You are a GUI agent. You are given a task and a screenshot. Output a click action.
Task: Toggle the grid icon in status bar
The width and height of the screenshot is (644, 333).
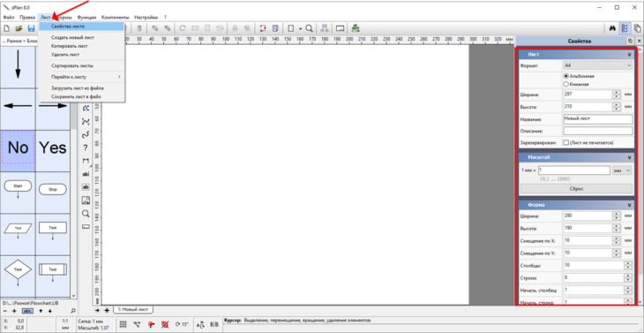(x=123, y=324)
